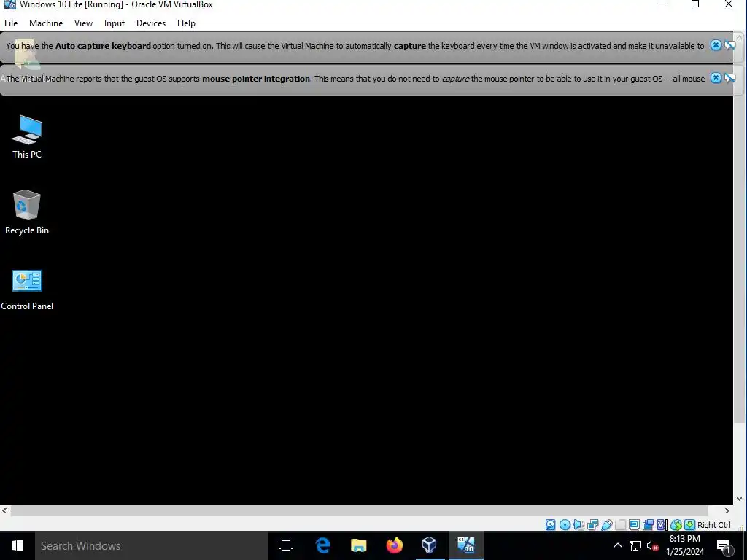Image resolution: width=747 pixels, height=560 pixels.
Task: Click the USB devices status icon
Action: pyautogui.click(x=607, y=525)
